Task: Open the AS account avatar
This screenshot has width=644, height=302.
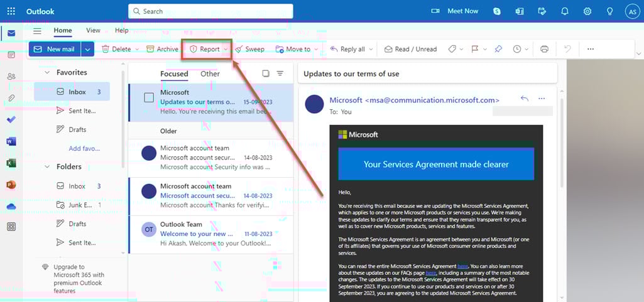Action: point(633,11)
